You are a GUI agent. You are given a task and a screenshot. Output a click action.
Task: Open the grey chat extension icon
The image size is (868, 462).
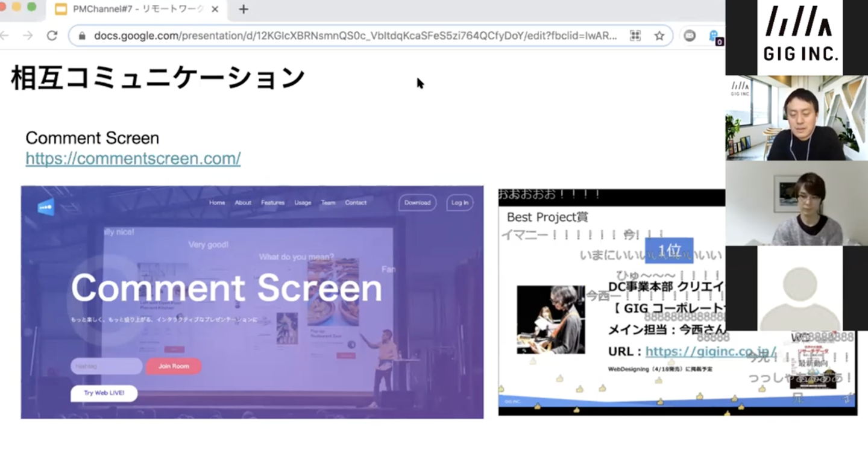click(690, 36)
